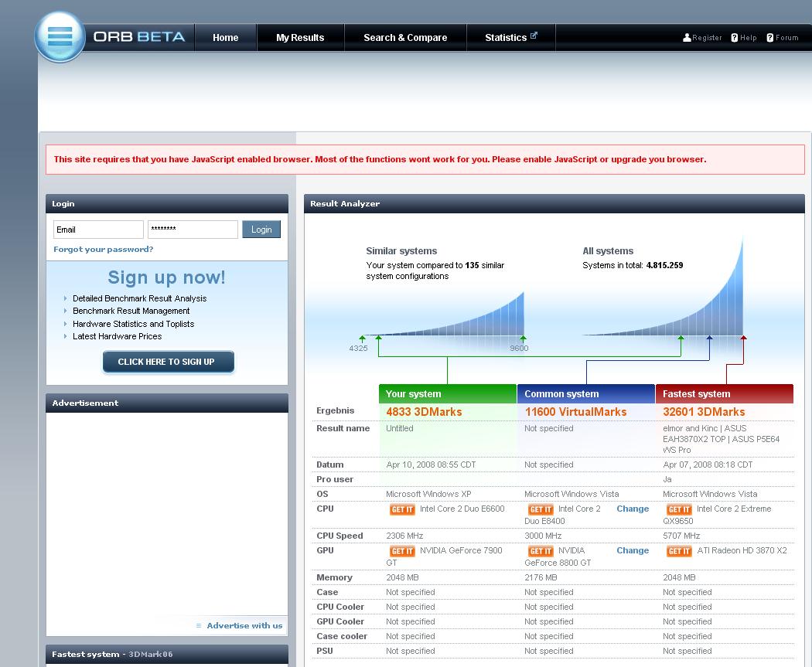Click the elmor and Kinc result name
812x667 pixels.
click(x=721, y=439)
